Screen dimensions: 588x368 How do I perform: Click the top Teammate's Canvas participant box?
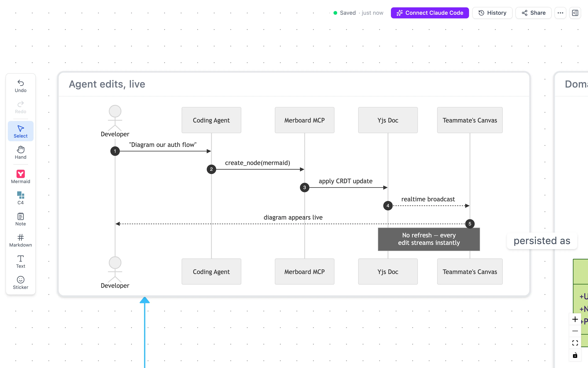(x=470, y=120)
